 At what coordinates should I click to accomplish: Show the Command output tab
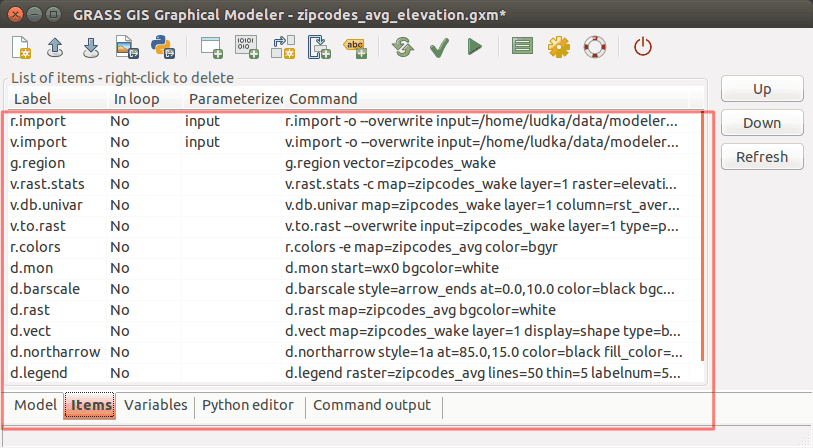(372, 406)
